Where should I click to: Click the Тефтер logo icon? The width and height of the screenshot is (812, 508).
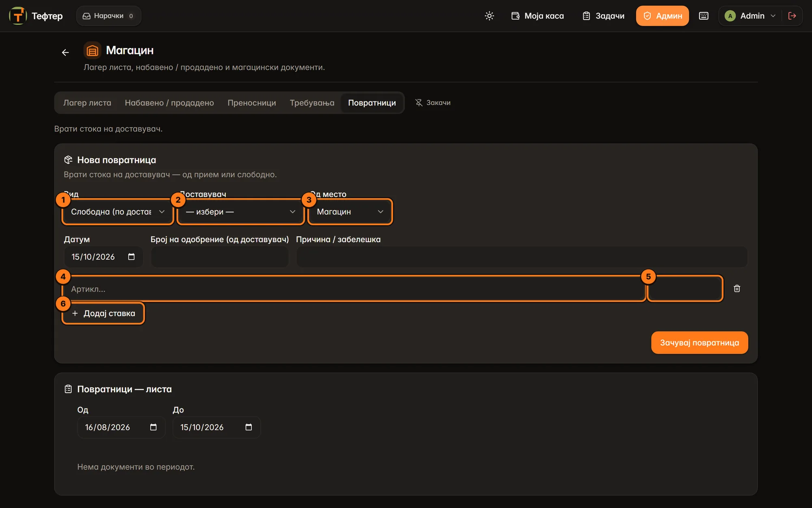tap(18, 16)
